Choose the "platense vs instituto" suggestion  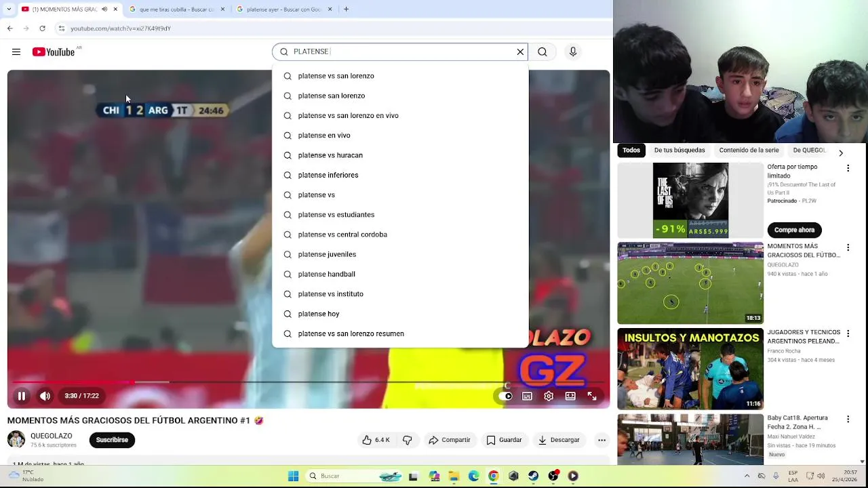tap(400, 293)
